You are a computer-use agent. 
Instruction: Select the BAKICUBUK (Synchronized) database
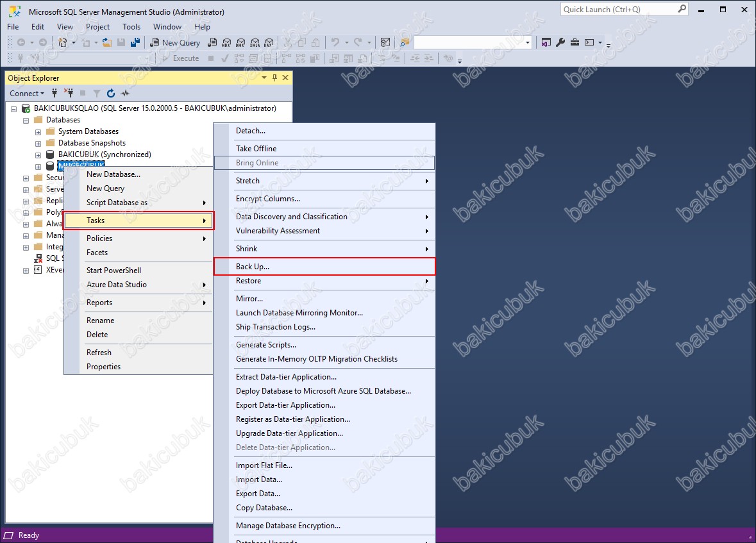[105, 155]
